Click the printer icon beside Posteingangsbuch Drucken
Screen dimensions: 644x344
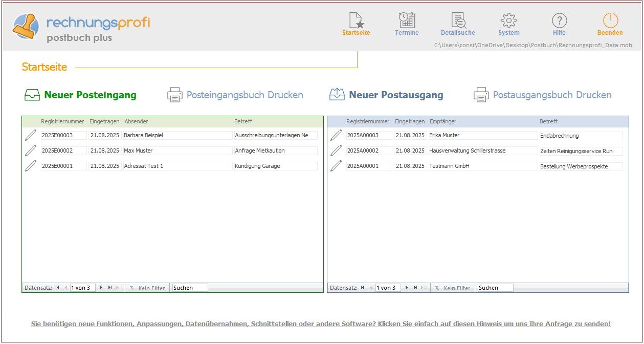(175, 95)
